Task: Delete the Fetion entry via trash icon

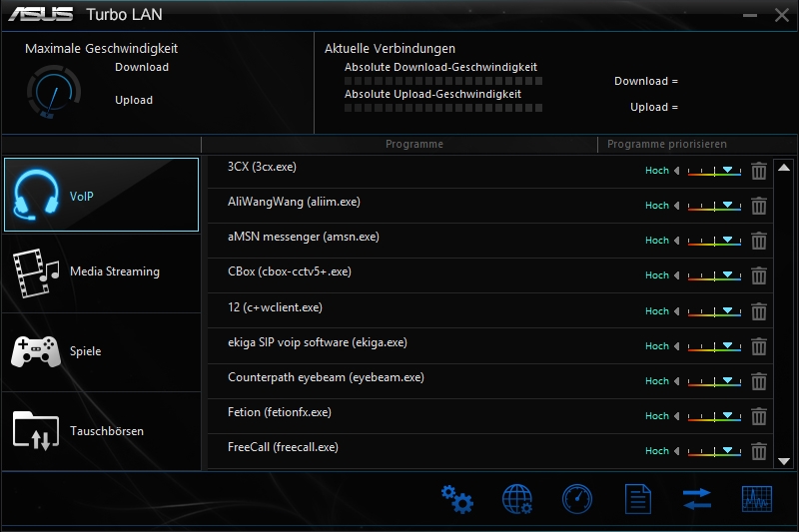Action: pyautogui.click(x=759, y=416)
